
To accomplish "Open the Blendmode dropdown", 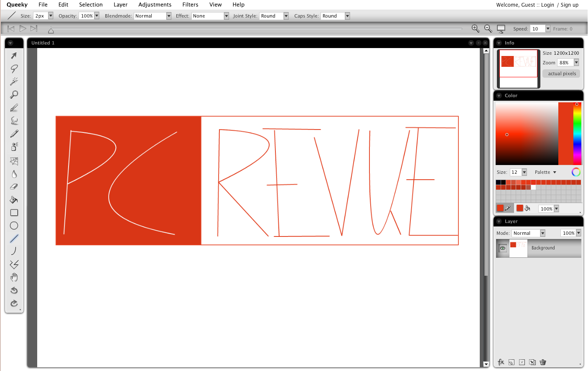I will point(169,16).
